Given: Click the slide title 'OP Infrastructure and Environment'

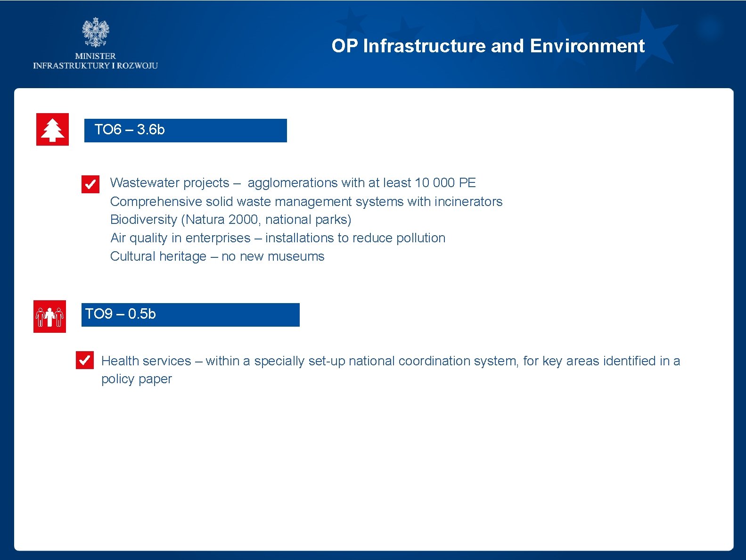Looking at the screenshot, I should (488, 46).
